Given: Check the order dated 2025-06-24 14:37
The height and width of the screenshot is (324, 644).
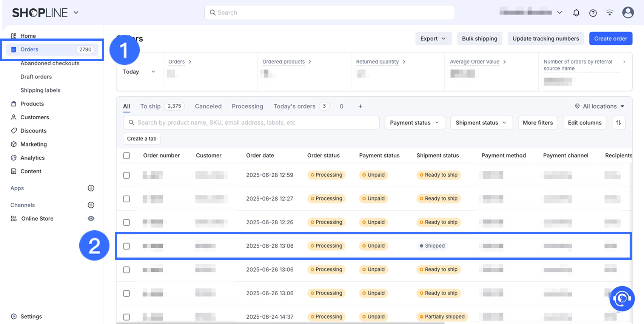Looking at the screenshot, I should (126, 317).
